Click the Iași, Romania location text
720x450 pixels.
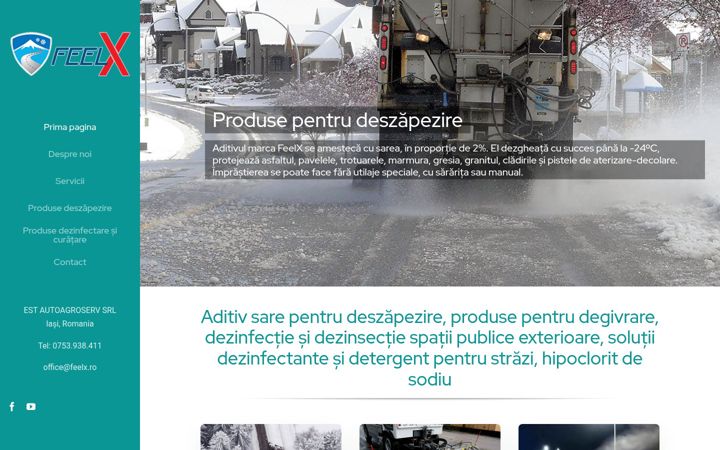click(x=70, y=324)
